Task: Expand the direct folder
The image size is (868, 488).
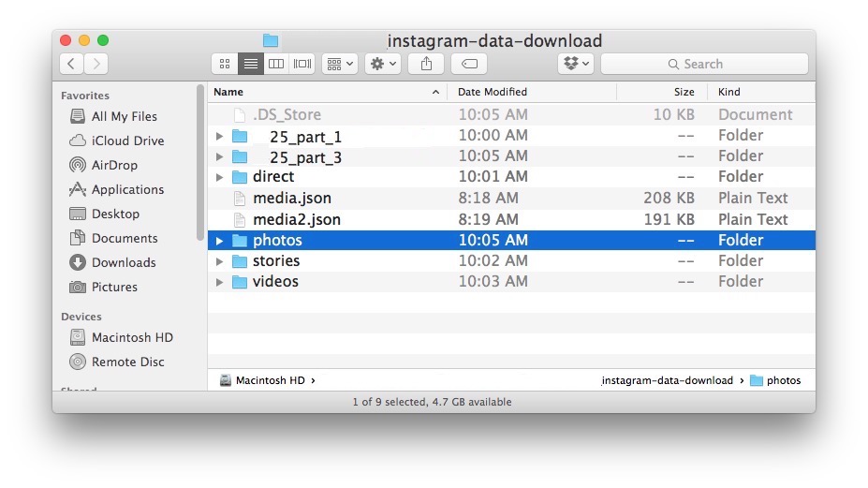Action: click(x=219, y=177)
